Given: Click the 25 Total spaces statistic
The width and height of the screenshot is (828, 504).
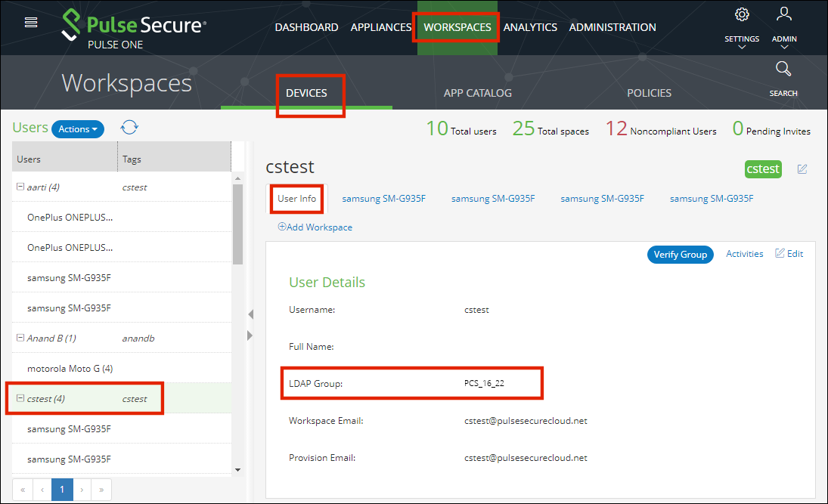Looking at the screenshot, I should tap(550, 128).
